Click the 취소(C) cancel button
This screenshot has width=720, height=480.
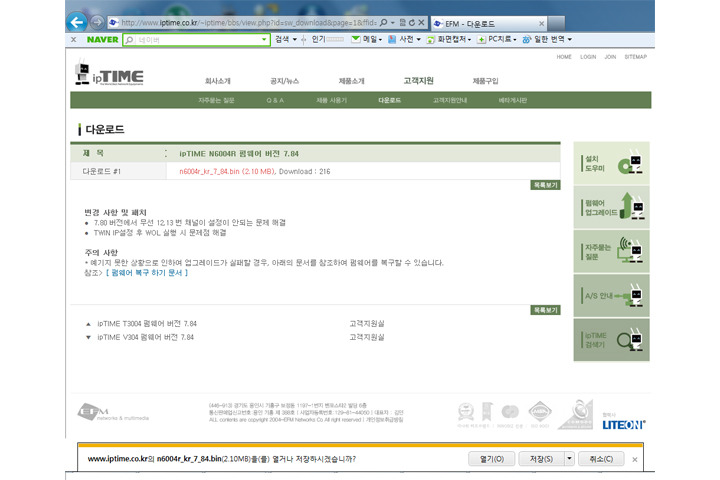click(601, 459)
